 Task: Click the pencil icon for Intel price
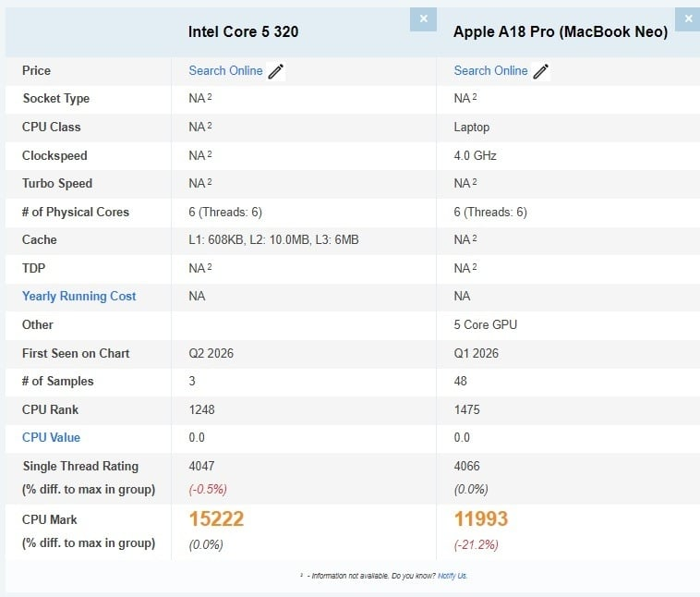coord(276,71)
